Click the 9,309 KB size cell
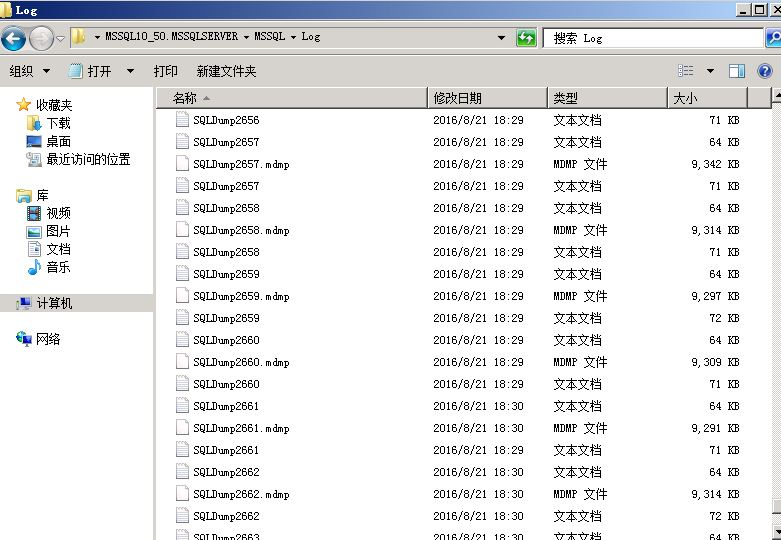This screenshot has width=781, height=540. point(715,362)
